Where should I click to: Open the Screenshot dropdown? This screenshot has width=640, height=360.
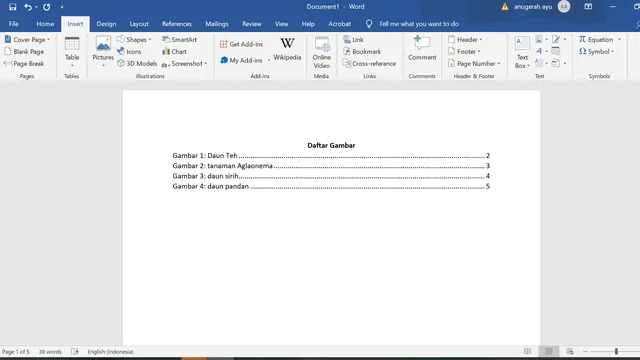click(x=184, y=64)
